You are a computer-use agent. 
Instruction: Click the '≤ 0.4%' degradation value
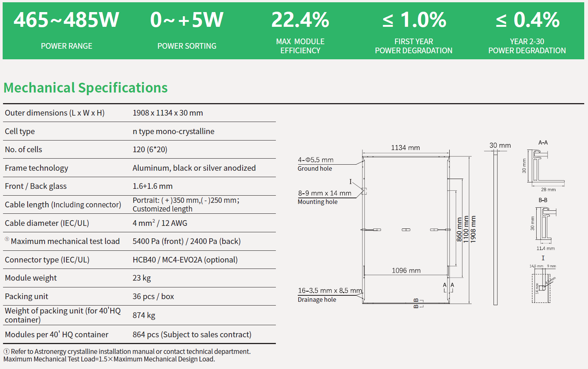coord(528,20)
